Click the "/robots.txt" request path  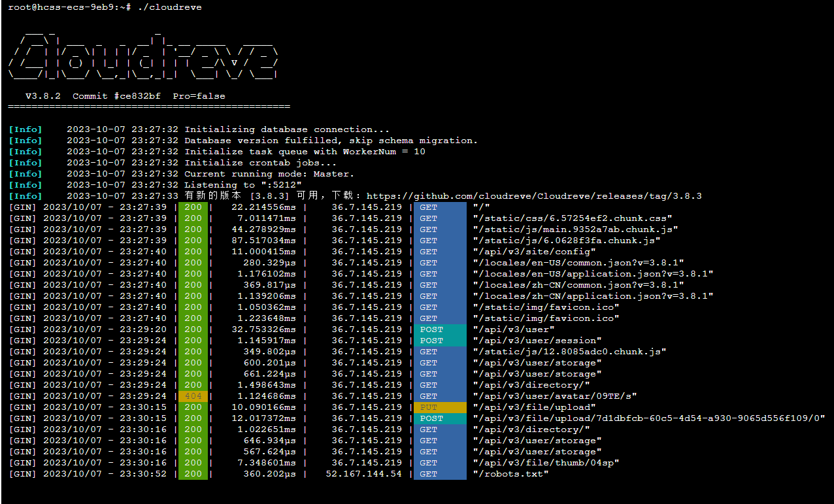(510, 474)
